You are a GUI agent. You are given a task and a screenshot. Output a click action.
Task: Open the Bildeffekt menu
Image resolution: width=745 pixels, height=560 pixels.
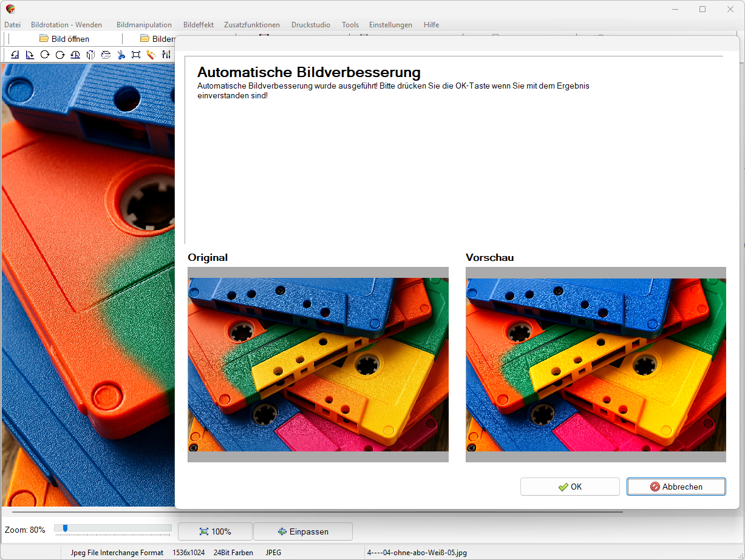[198, 25]
